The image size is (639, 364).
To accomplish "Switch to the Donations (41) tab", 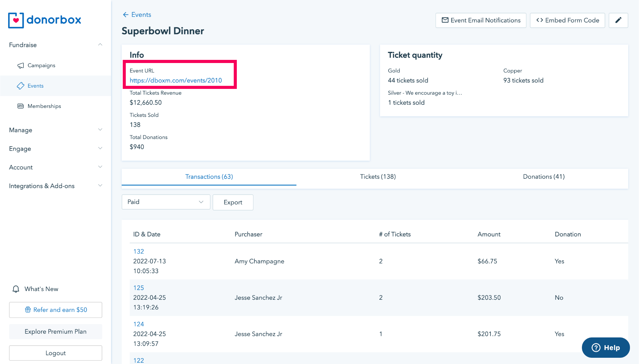I will pyautogui.click(x=544, y=177).
